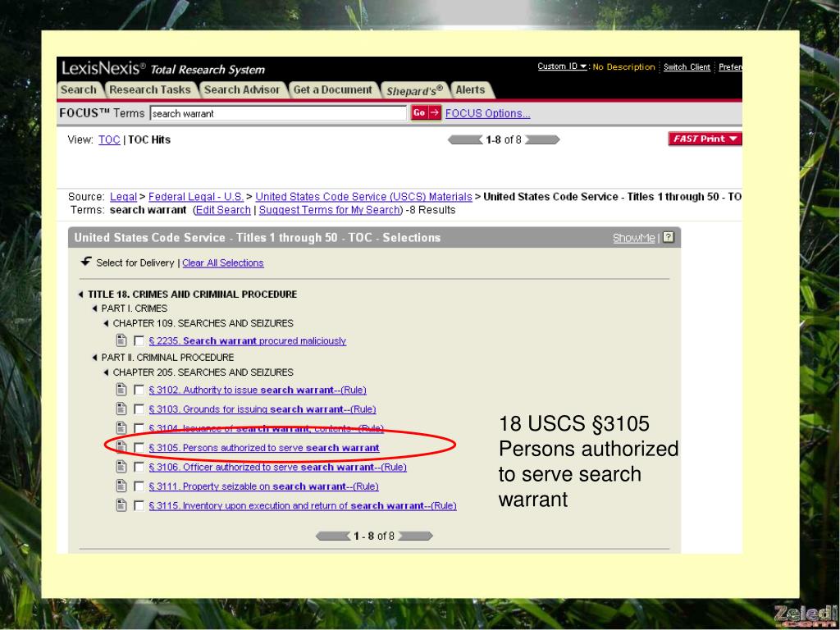The image size is (840, 630).
Task: Select the § 3111 Property seizable checkbox
Action: tap(139, 486)
